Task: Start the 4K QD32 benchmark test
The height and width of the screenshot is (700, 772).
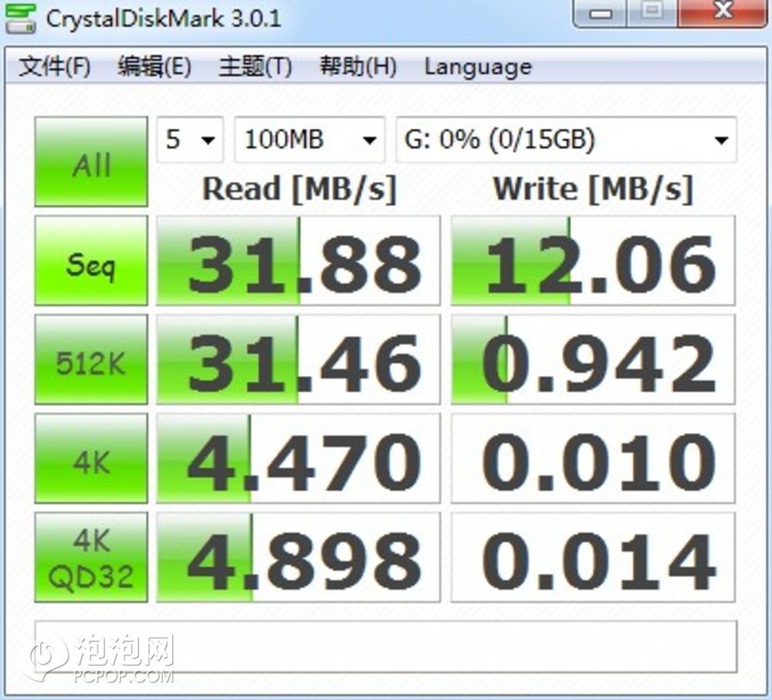Action: click(91, 556)
